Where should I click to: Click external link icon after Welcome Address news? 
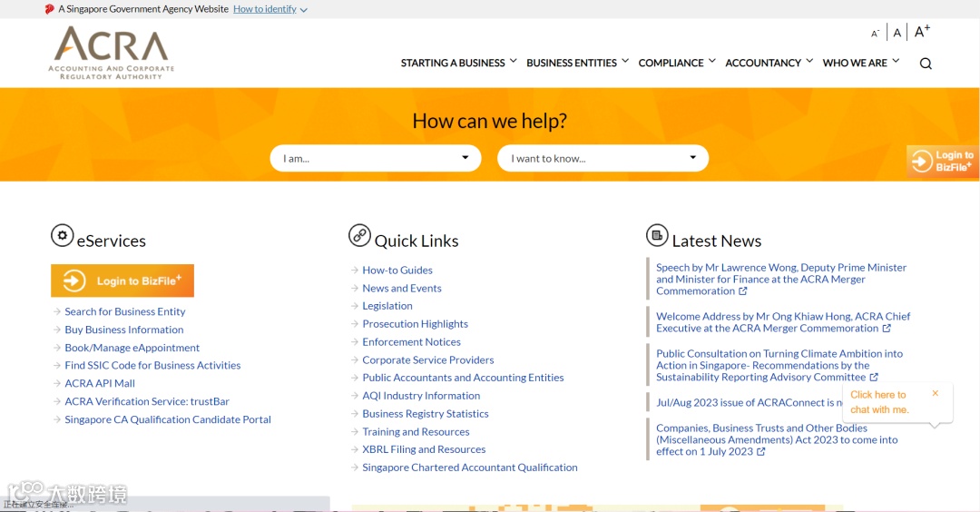[887, 329]
